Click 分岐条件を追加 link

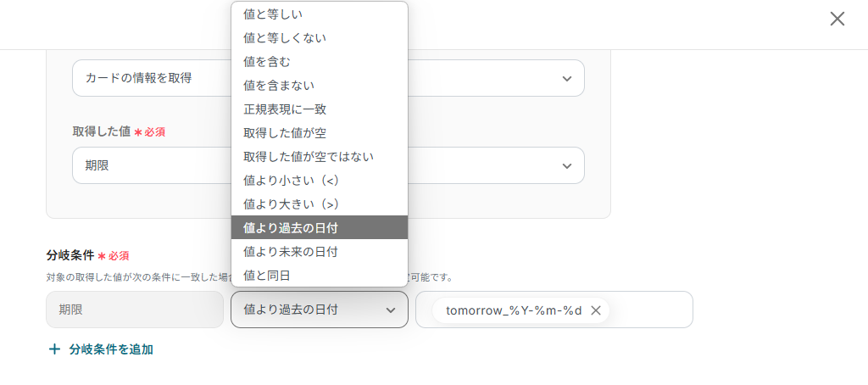(111, 349)
